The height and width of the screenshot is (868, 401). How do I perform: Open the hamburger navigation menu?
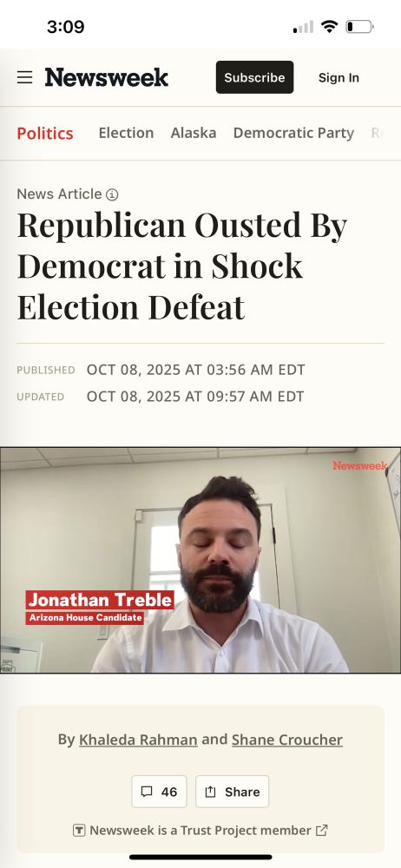[x=24, y=77]
